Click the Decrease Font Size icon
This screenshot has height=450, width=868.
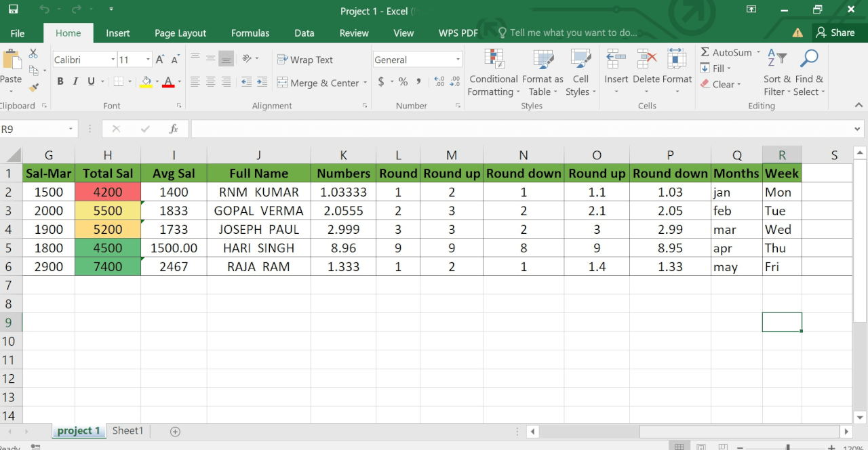(x=176, y=60)
